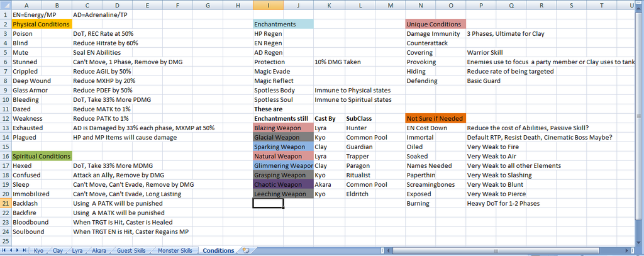Click the Select All corner button
644x256 pixels.
click(x=5, y=5)
